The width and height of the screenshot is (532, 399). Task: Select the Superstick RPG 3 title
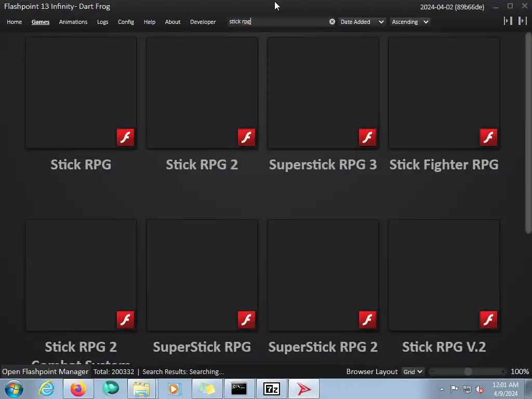coord(323,165)
